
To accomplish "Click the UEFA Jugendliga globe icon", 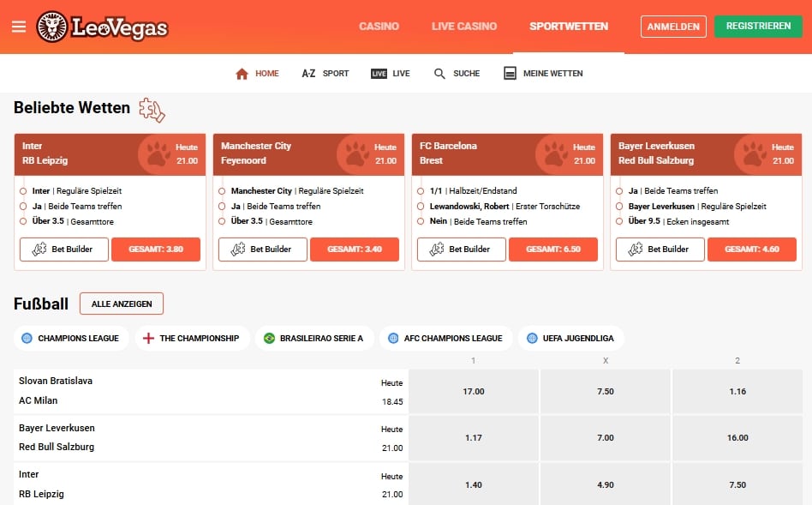I will (x=532, y=338).
